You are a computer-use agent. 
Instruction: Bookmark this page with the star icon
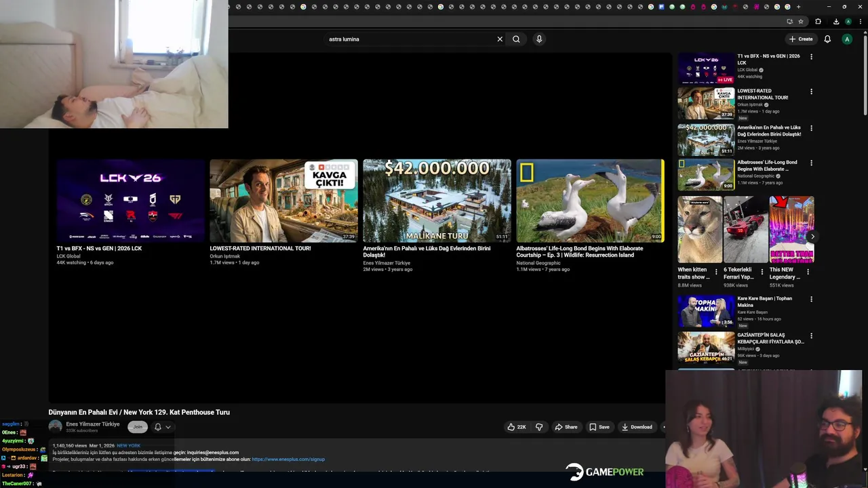point(801,22)
